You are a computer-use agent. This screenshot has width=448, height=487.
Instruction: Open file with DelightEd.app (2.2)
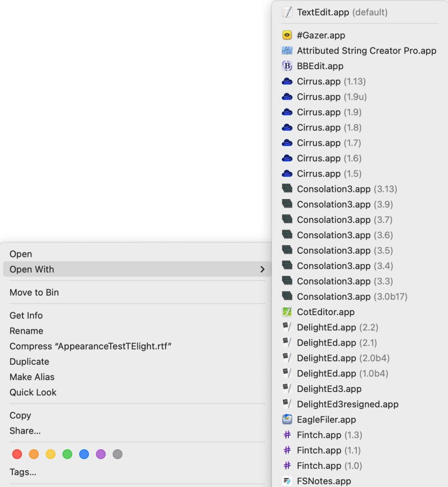pos(326,328)
